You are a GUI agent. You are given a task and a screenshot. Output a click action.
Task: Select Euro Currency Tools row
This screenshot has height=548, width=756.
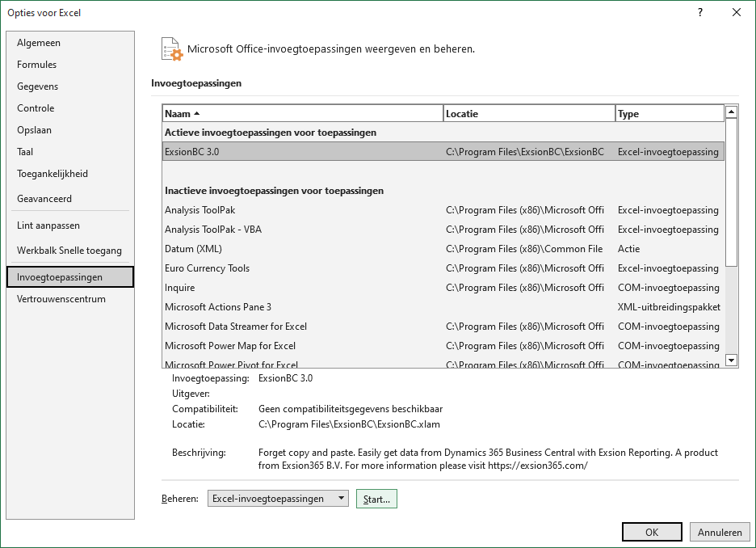pos(443,268)
